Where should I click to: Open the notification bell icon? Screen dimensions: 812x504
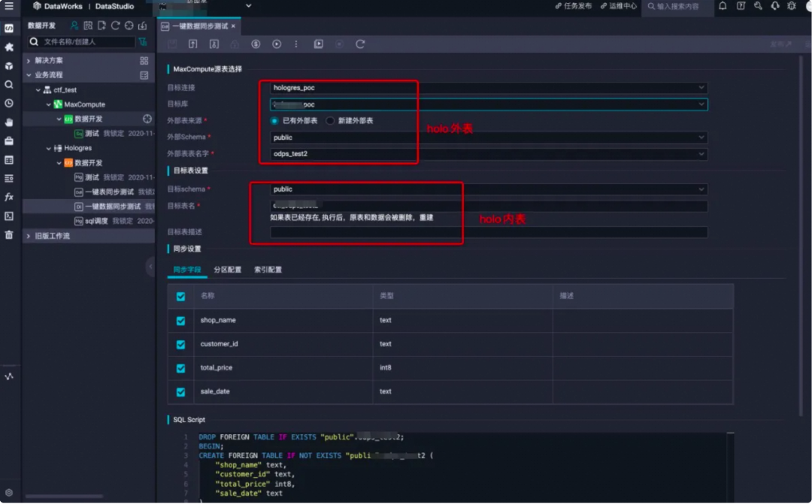(x=723, y=6)
